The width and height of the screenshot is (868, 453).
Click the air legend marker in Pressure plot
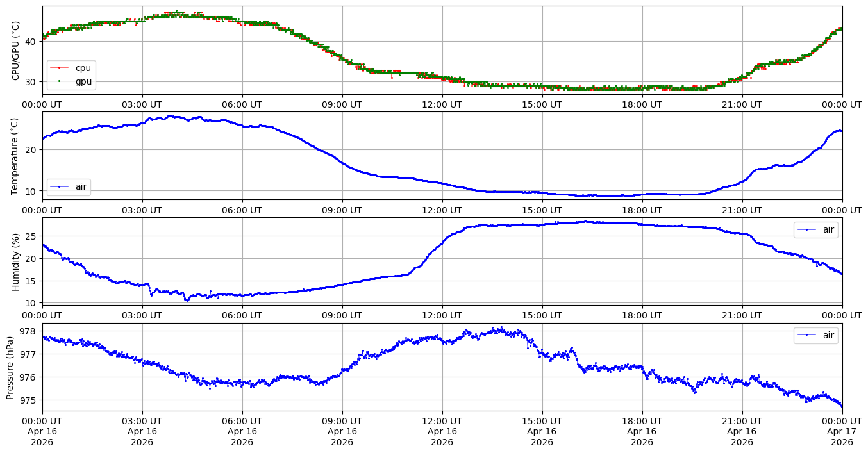(x=806, y=335)
